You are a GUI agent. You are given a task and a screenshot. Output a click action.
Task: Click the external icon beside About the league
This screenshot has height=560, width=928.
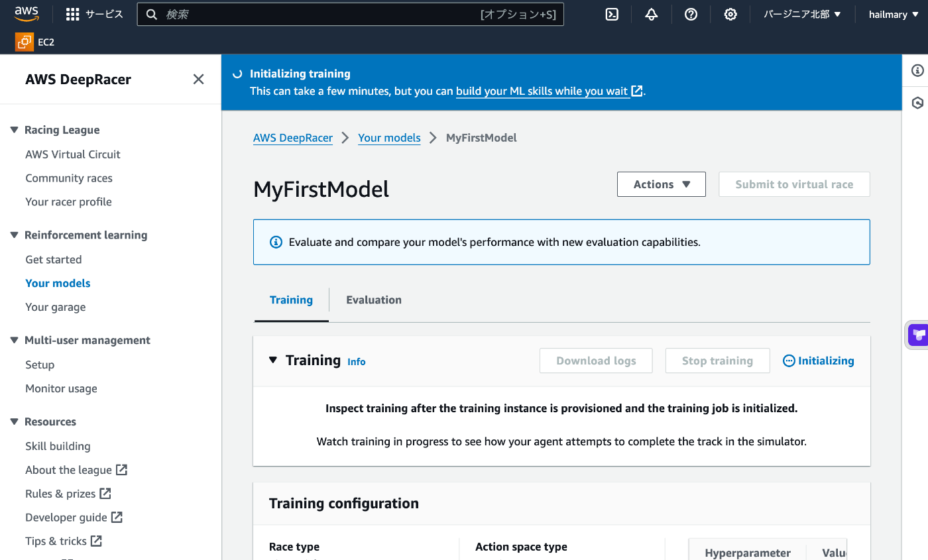pyautogui.click(x=121, y=470)
